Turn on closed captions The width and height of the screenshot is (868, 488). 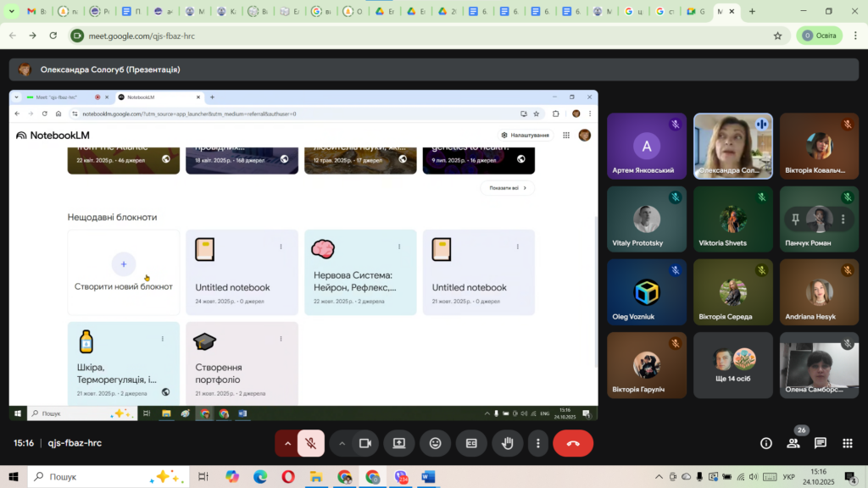click(470, 443)
